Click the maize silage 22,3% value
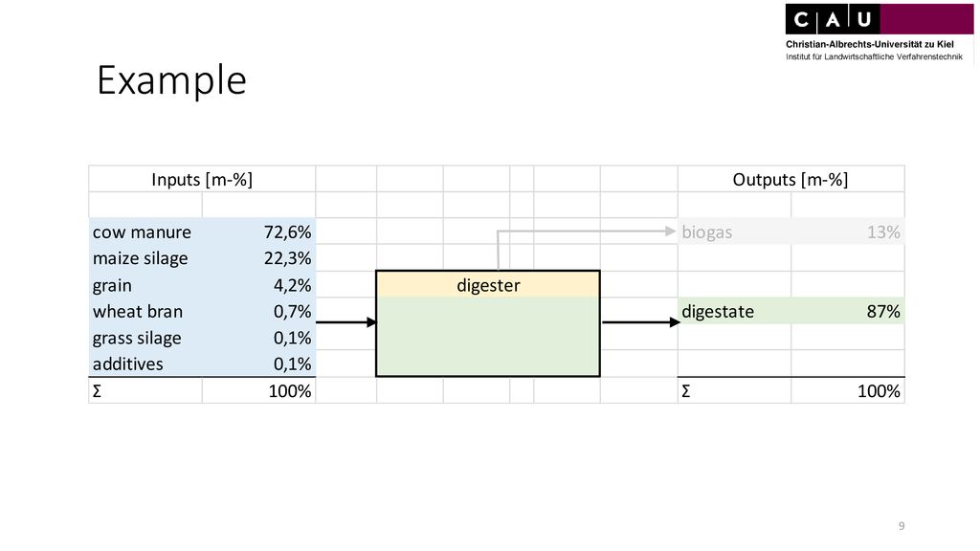Viewport: 980px width, 551px height. coord(287,258)
